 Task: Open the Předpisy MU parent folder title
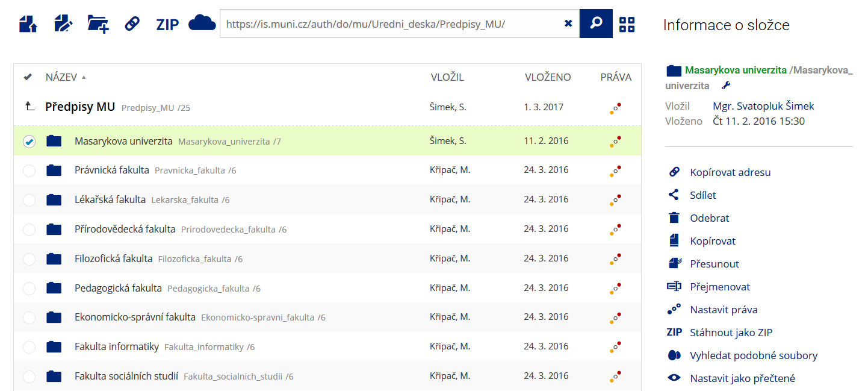pyautogui.click(x=80, y=107)
